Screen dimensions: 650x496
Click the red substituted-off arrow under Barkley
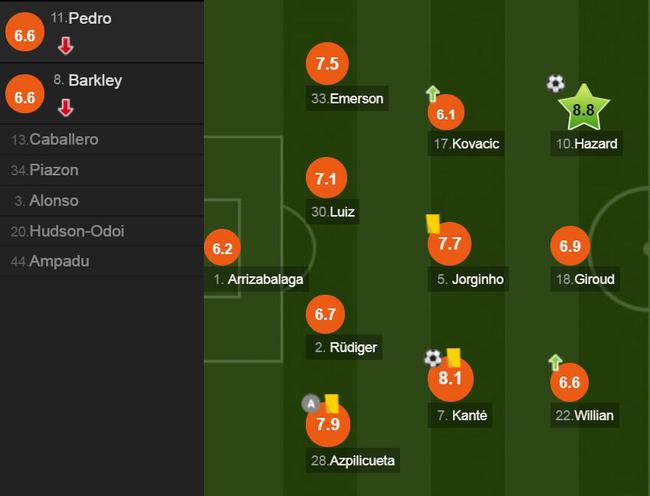65,108
